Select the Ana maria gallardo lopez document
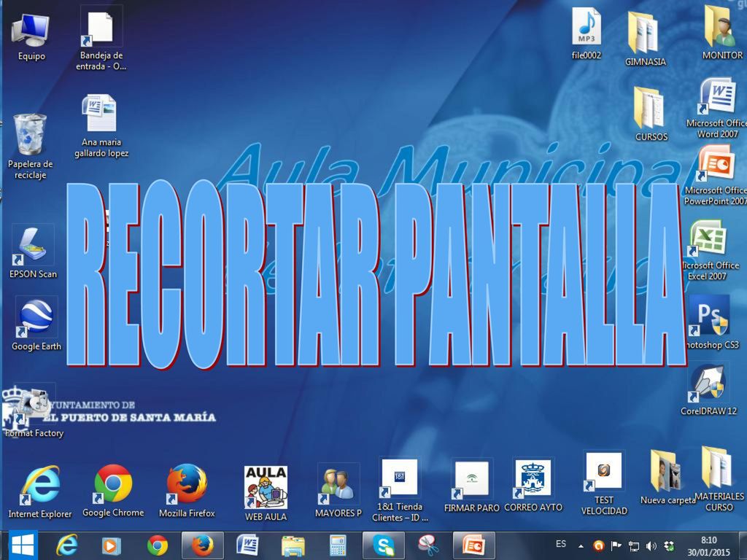The width and height of the screenshot is (747, 560). [x=101, y=125]
